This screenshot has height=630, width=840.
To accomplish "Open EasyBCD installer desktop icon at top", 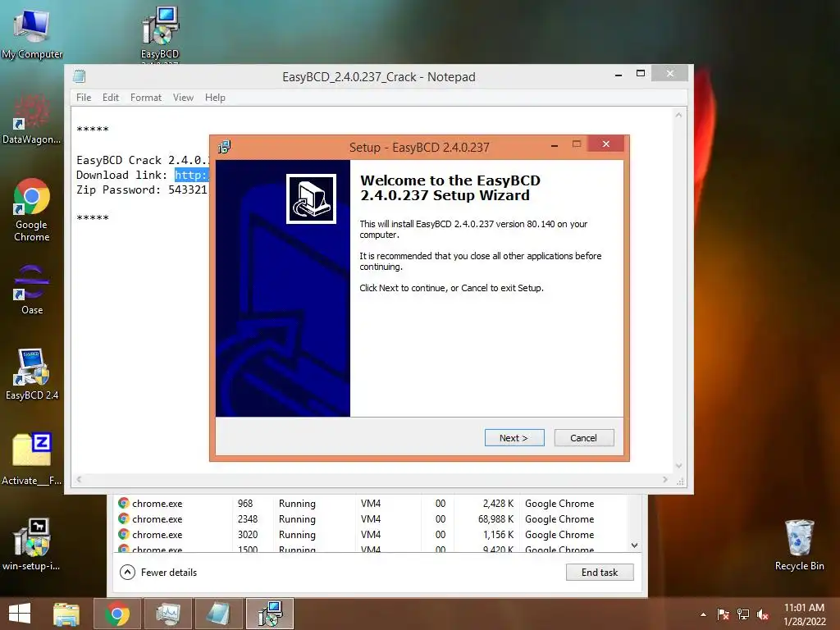I will point(160,33).
